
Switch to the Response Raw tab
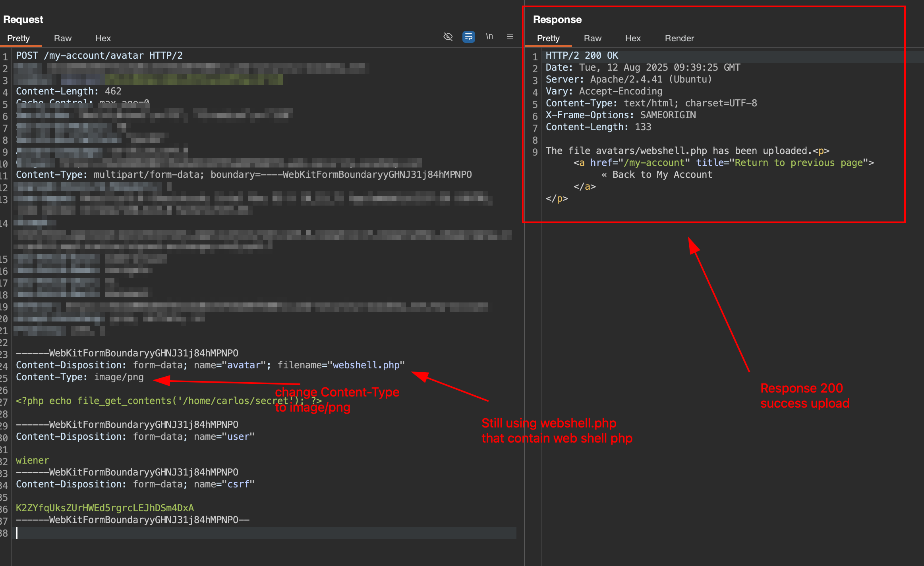593,38
